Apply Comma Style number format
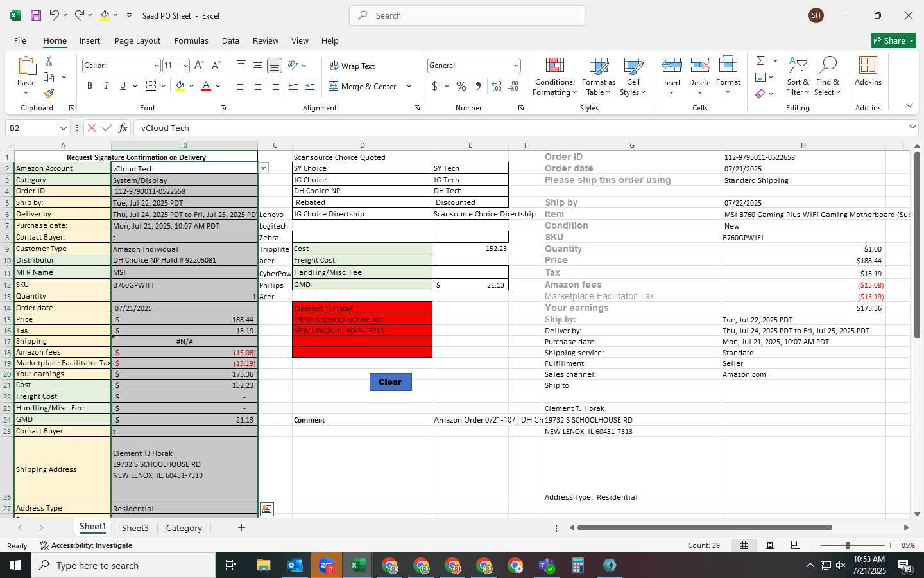Image resolution: width=924 pixels, height=578 pixels. pyautogui.click(x=478, y=86)
